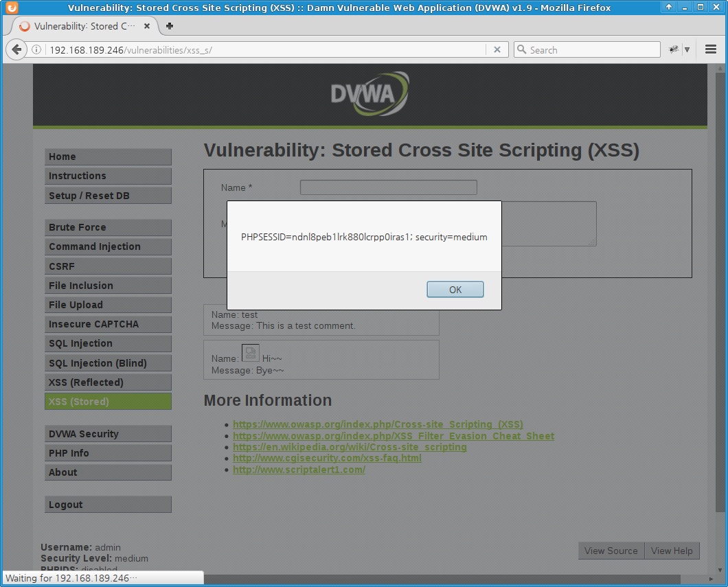Viewport: 728px width, 587px height.
Task: Open the extension dropdown arrow beside ant icon
Action: [x=687, y=49]
